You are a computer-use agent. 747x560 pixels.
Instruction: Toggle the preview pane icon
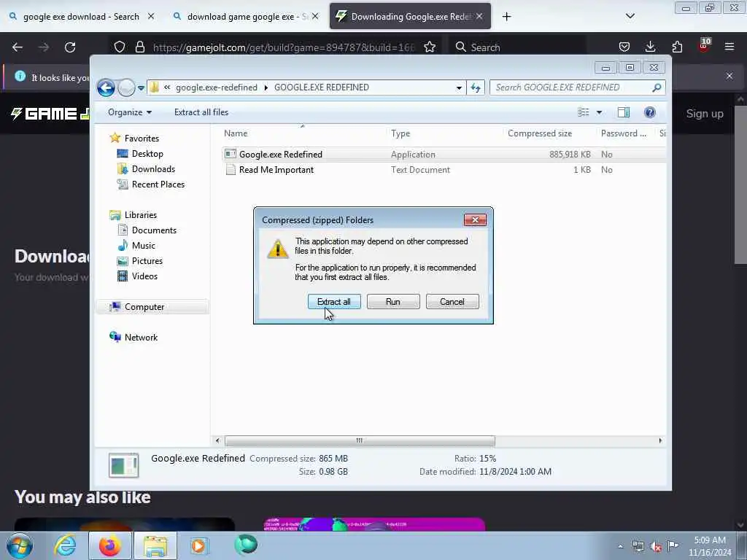click(x=624, y=112)
